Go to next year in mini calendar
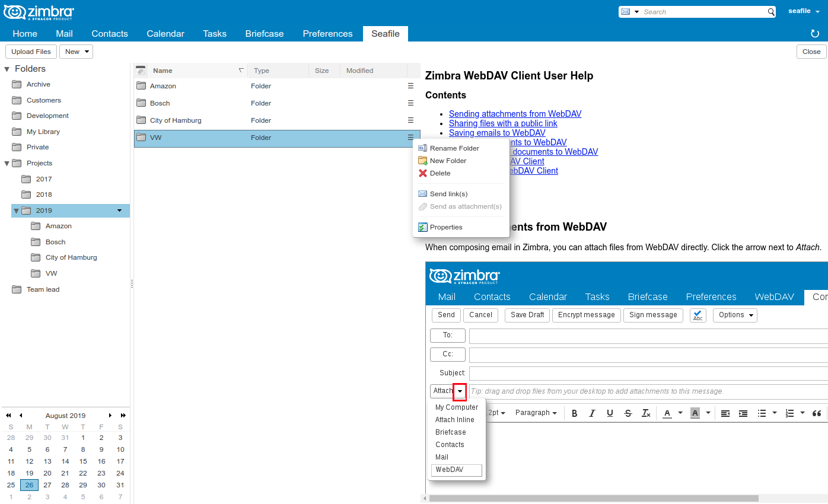The height and width of the screenshot is (504, 828). coord(123,416)
